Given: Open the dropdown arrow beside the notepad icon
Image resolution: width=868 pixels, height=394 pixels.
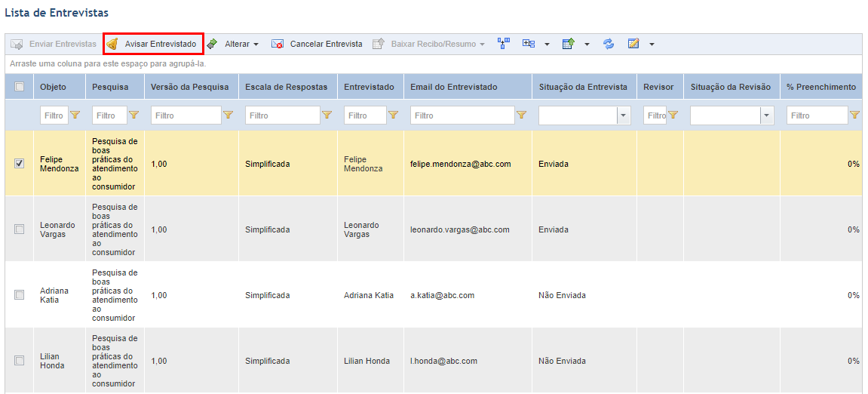Looking at the screenshot, I should pos(652,45).
